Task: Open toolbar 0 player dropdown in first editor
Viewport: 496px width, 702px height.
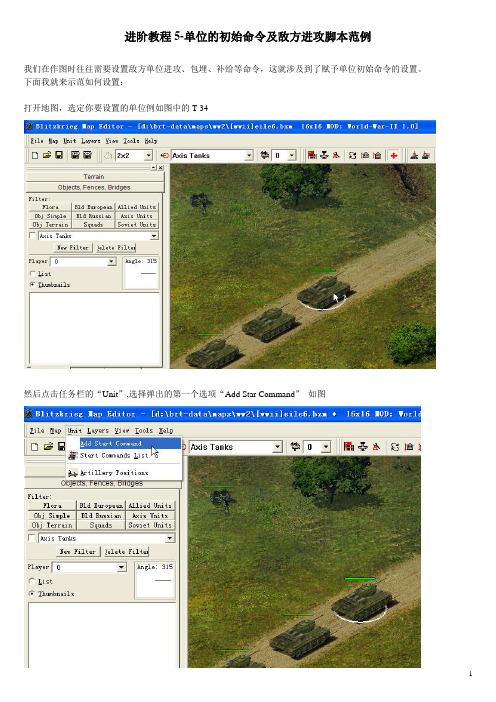Action: point(292,155)
